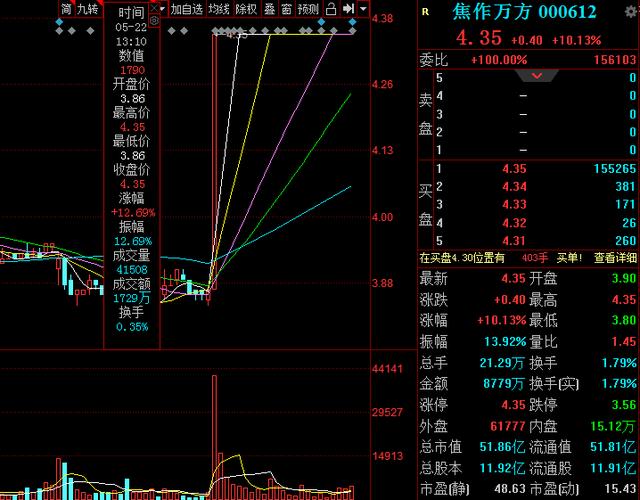Click the 叠 overlay button
Viewport: 640px width, 500px height.
coord(269,9)
